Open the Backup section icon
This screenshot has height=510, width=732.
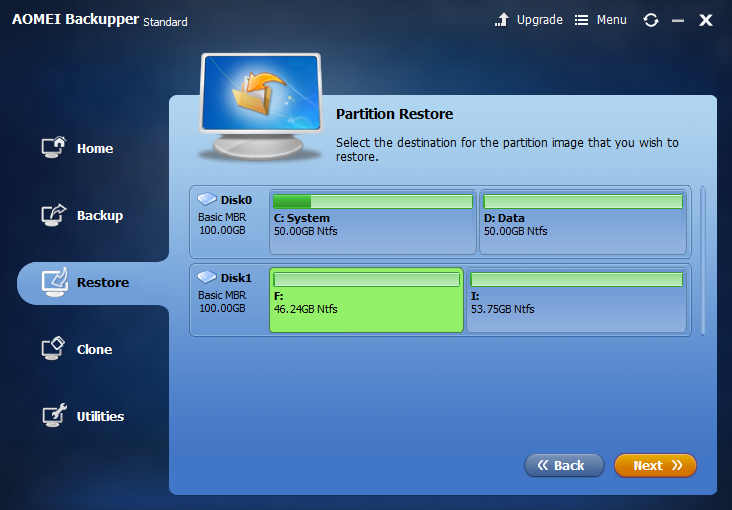(x=54, y=215)
